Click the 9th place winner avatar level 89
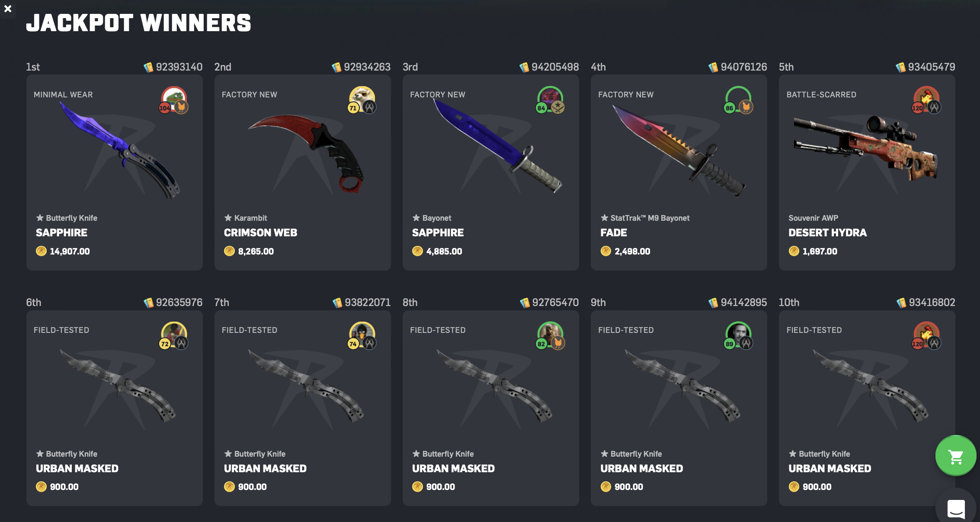 pyautogui.click(x=738, y=335)
